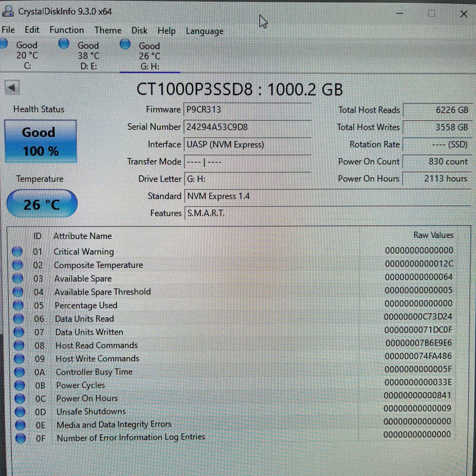The image size is (476, 476).
Task: Click status icon for Media and Data Integrity Errors
Action: (x=21, y=425)
